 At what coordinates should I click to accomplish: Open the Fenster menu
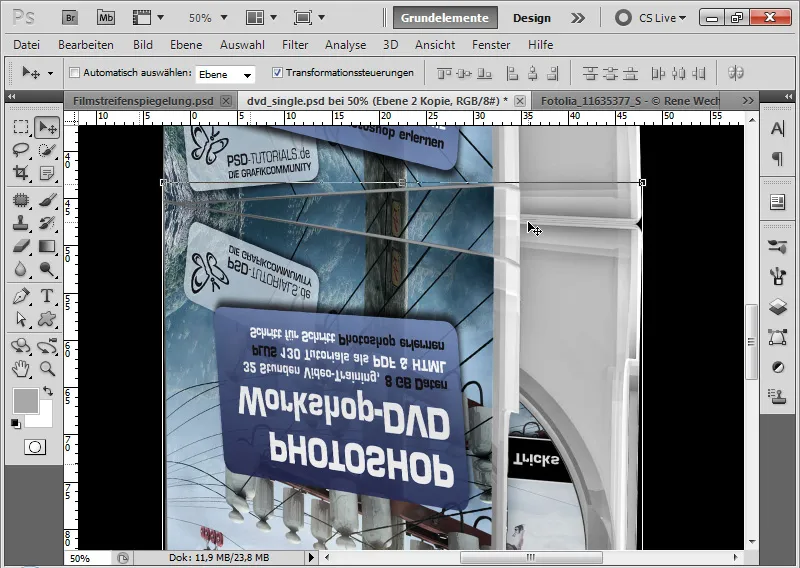[x=491, y=45]
